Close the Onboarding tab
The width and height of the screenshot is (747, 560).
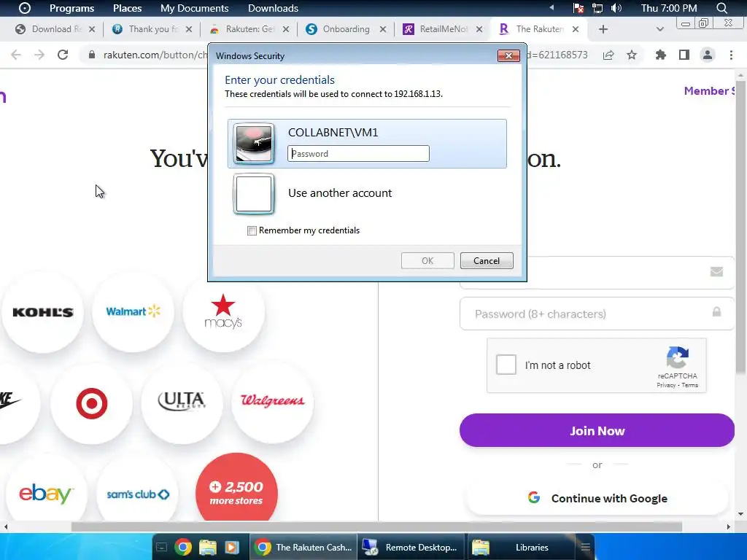(x=382, y=29)
